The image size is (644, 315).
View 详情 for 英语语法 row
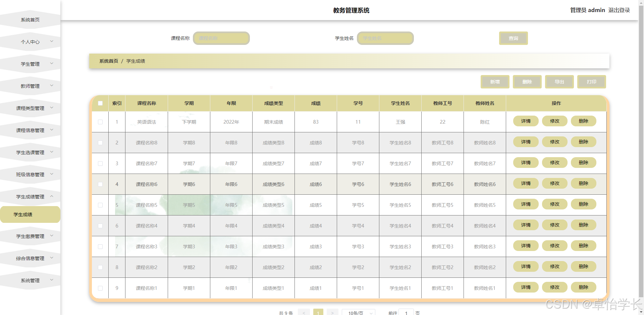(526, 121)
